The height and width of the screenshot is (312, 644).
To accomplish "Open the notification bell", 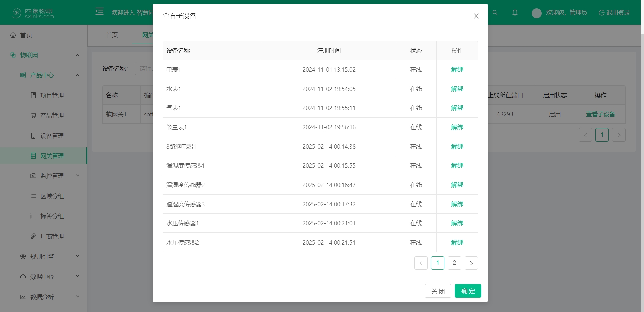I will 515,13.
